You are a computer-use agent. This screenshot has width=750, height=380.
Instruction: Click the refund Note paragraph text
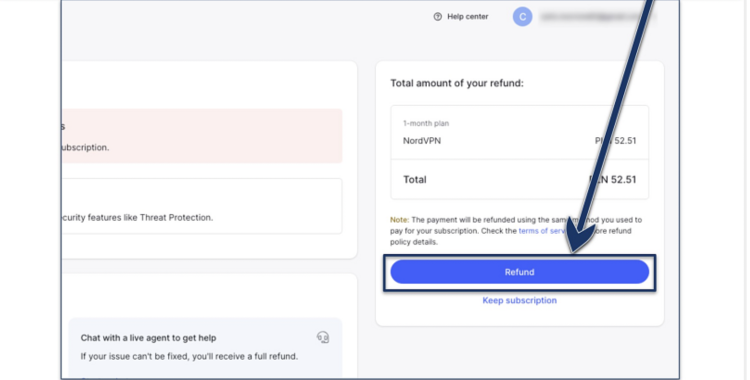point(516,231)
